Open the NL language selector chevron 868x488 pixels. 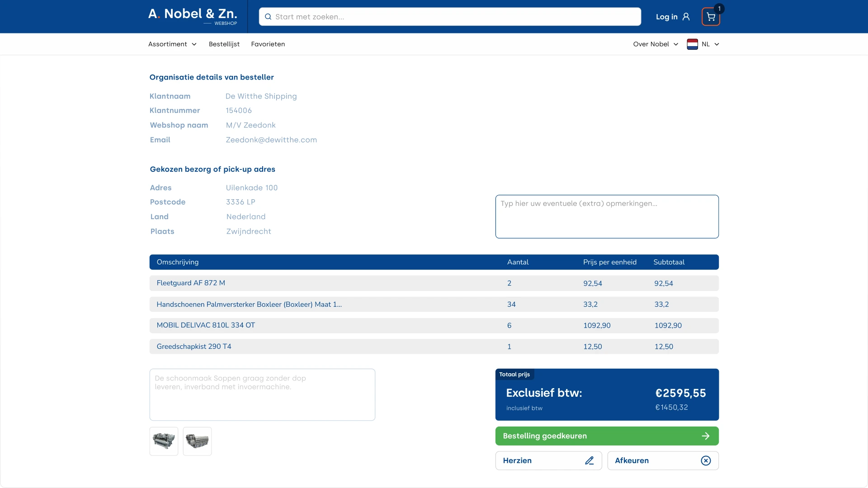point(717,44)
